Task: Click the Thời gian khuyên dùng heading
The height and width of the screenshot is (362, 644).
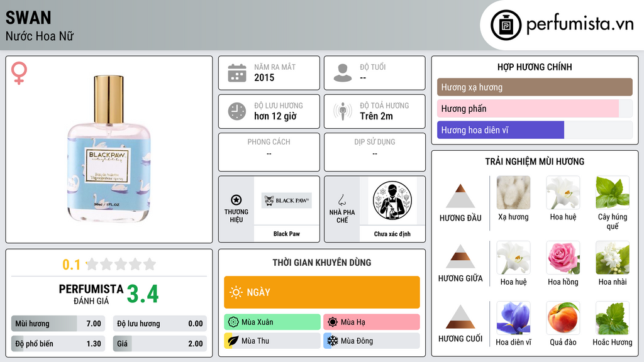Action: tap(322, 262)
